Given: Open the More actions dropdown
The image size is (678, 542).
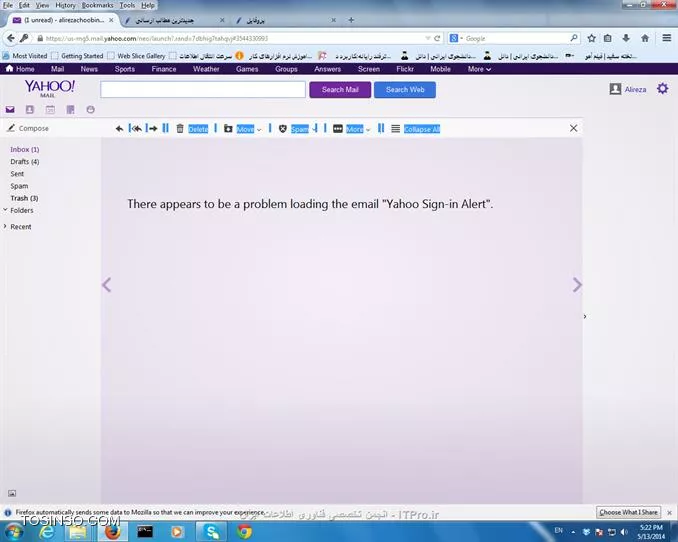Looking at the screenshot, I should click(x=368, y=130).
